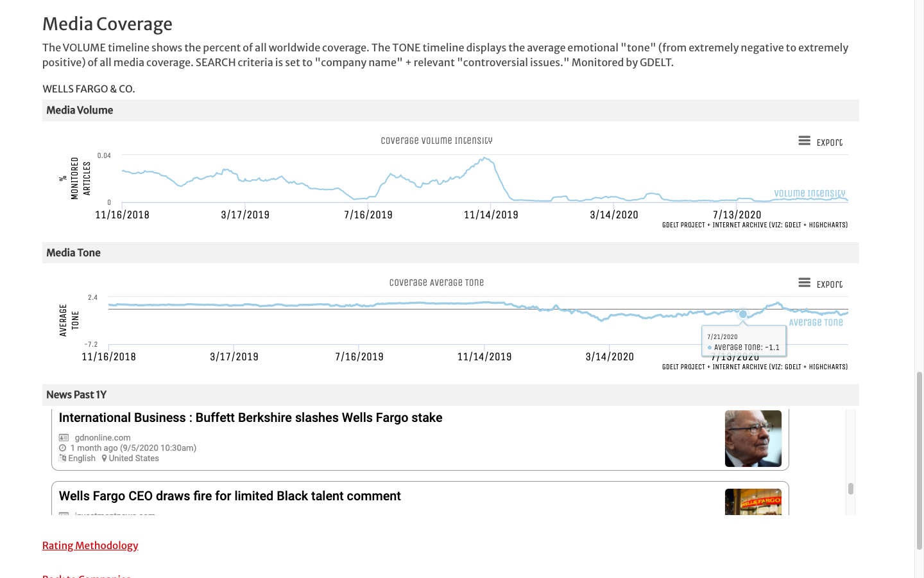Expand the Export label on Coverage Tone chart

coord(830,285)
